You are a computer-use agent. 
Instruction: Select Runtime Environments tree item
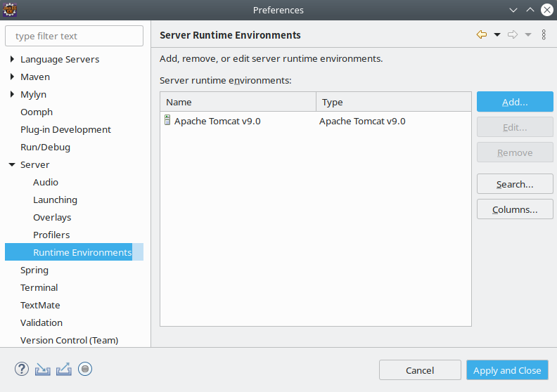click(x=74, y=252)
